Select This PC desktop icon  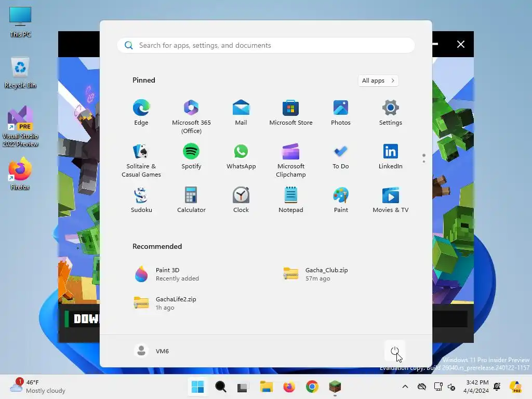20,22
